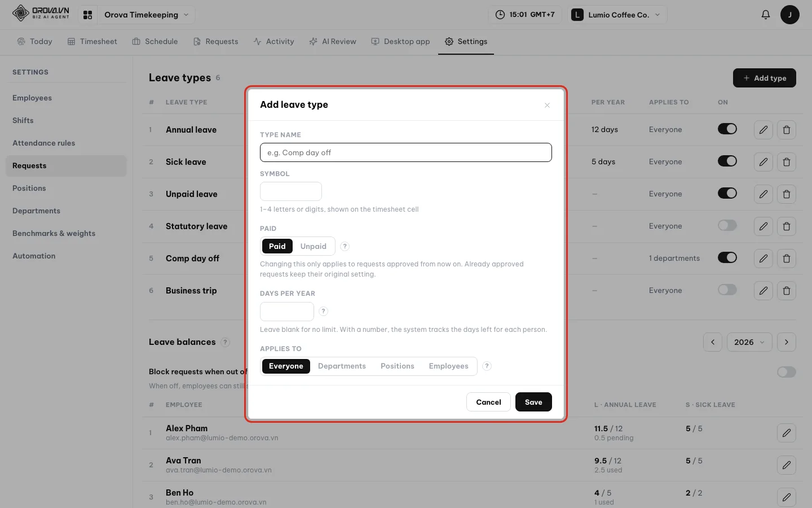Open the Lumio Coffee Co. company dropdown

tap(617, 15)
